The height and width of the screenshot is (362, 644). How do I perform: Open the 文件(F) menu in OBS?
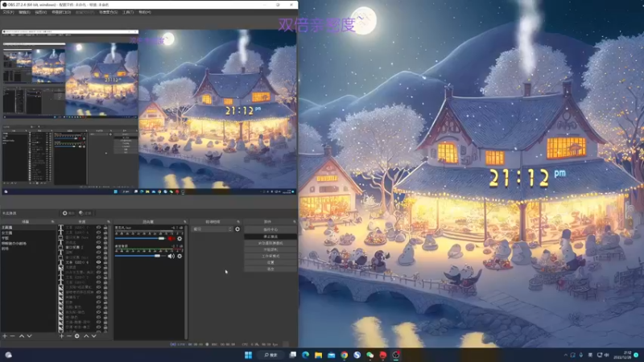click(8, 12)
